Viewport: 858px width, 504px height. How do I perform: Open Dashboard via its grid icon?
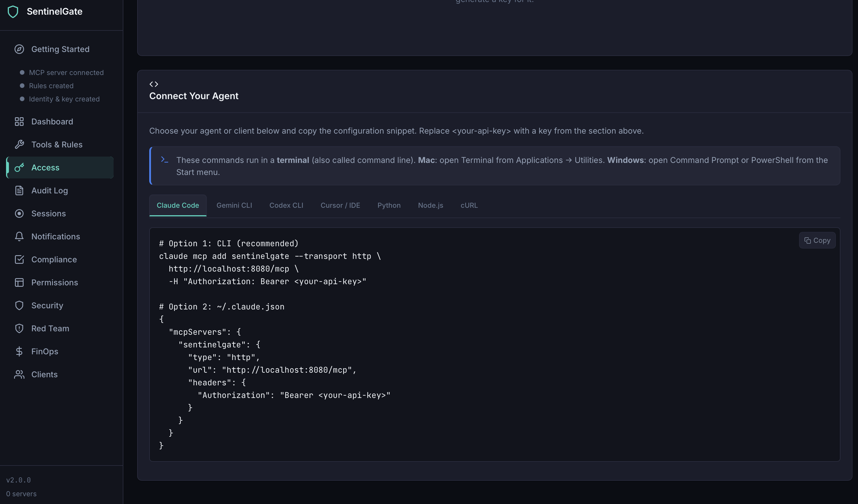click(19, 122)
